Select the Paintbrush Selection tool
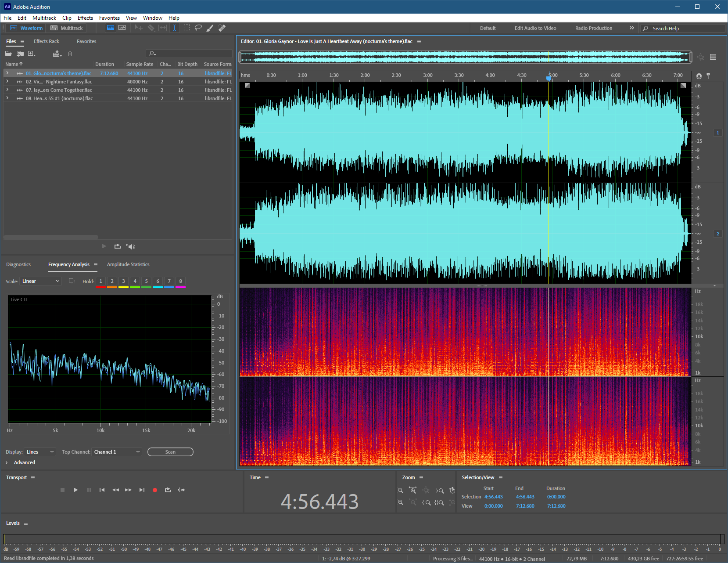The height and width of the screenshot is (563, 728). (x=210, y=28)
